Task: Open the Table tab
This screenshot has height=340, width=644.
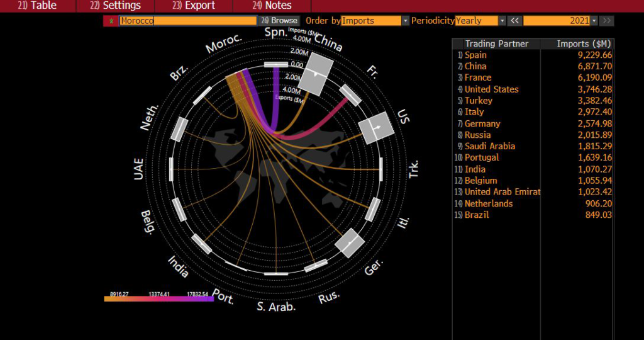Action: point(39,6)
